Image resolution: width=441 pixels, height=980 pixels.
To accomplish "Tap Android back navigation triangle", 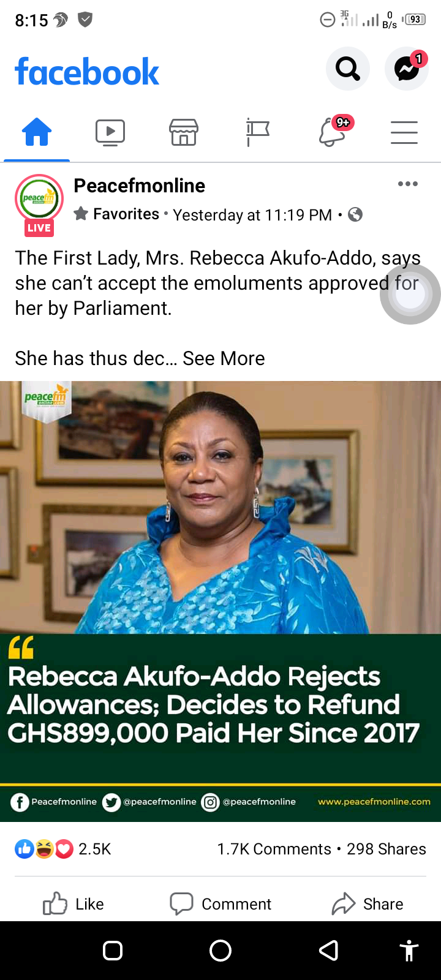I will click(329, 951).
